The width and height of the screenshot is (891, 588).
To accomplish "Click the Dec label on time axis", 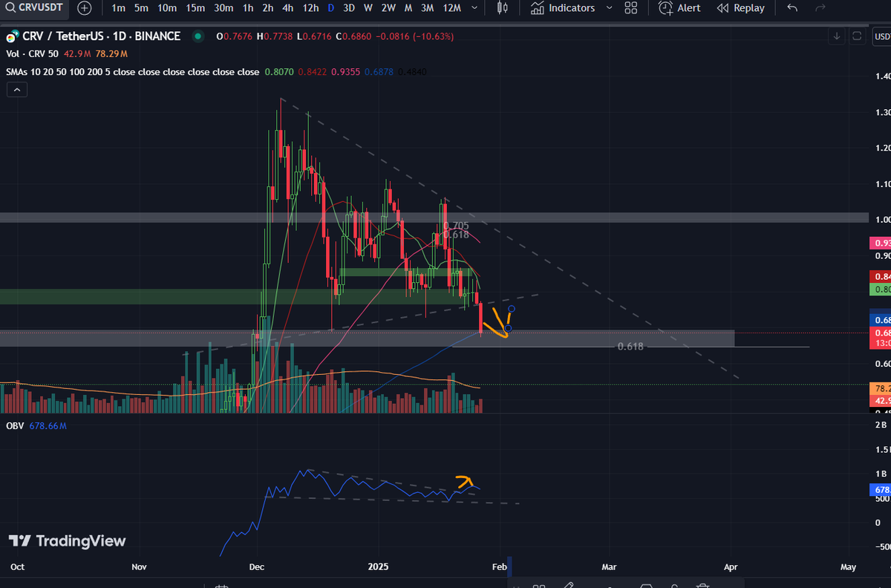I will point(257,566).
